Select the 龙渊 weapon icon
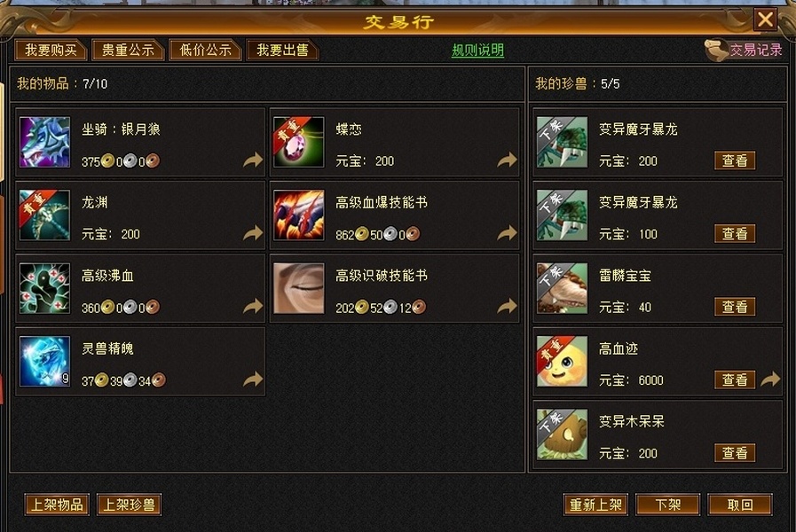The width and height of the screenshot is (796, 532). tap(44, 215)
